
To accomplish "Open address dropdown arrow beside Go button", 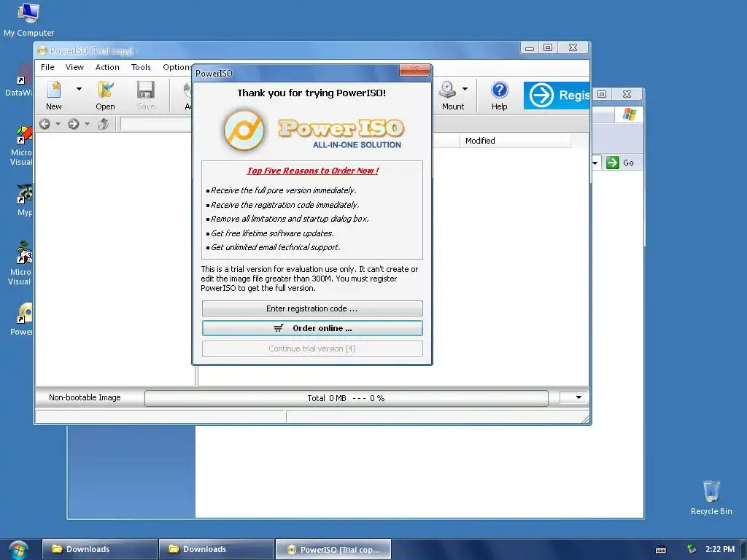I will [595, 163].
